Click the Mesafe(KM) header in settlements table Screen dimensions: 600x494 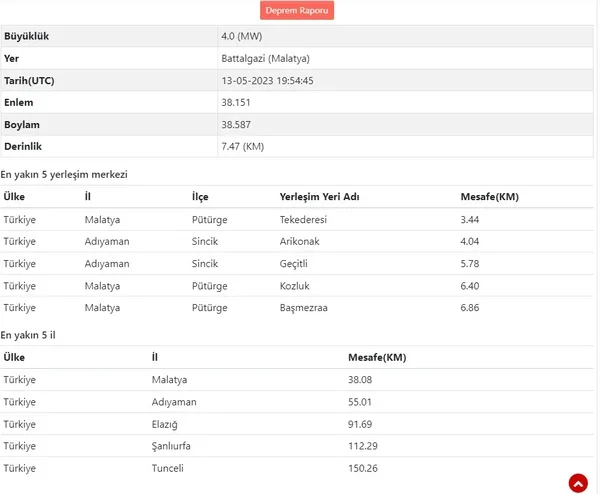click(490, 197)
